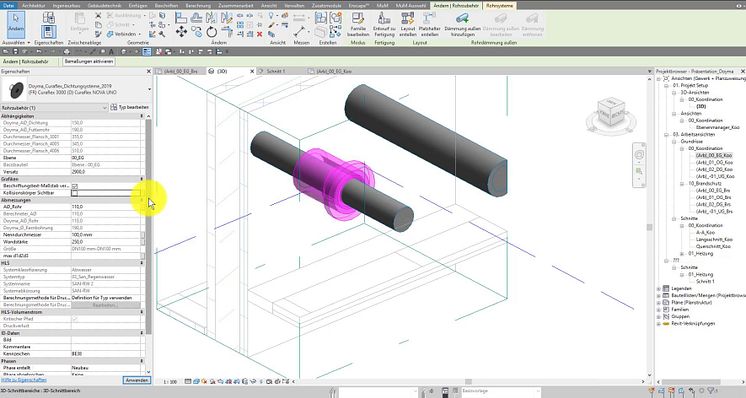Screen dimensions: 746x398
Task: Click the red X delete icon
Action: click(260, 34)
